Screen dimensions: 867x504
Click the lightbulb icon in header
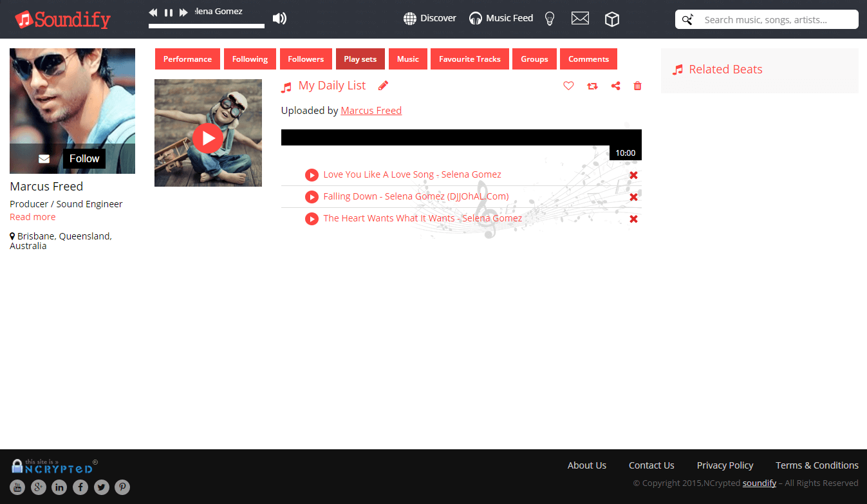pos(550,19)
